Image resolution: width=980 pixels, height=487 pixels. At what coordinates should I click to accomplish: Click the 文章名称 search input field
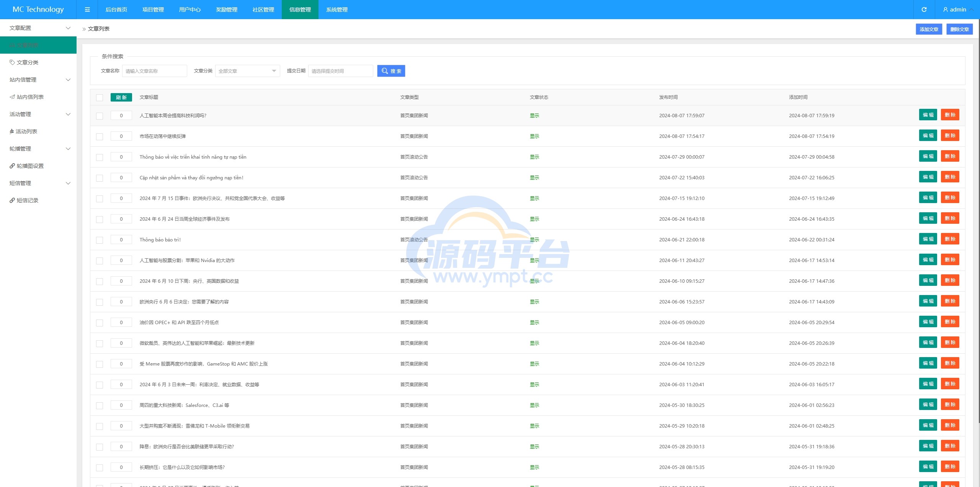click(155, 71)
